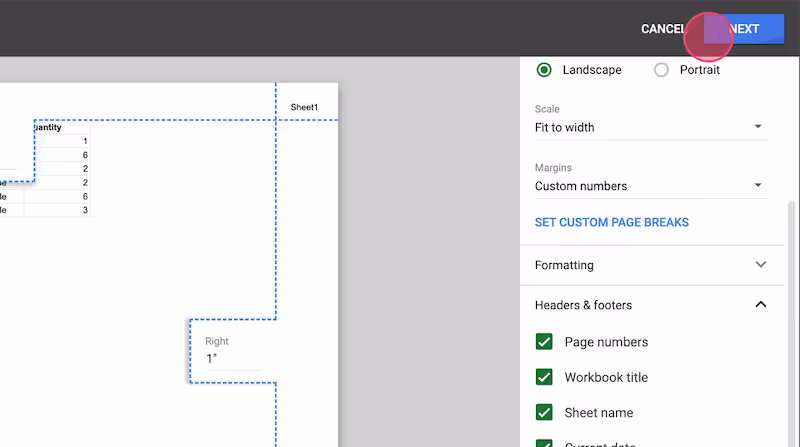The height and width of the screenshot is (447, 800).
Task: Click the settings panel vertical scrollbar
Action: click(x=791, y=324)
